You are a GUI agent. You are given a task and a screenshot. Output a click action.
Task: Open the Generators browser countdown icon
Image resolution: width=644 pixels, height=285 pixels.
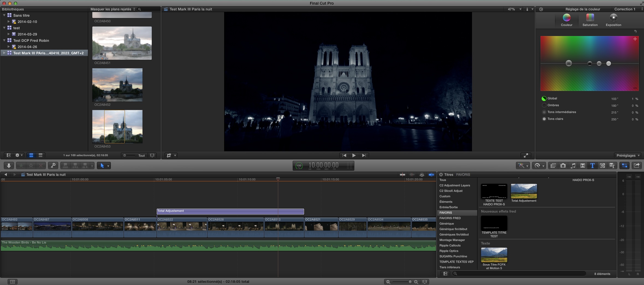coord(602,166)
